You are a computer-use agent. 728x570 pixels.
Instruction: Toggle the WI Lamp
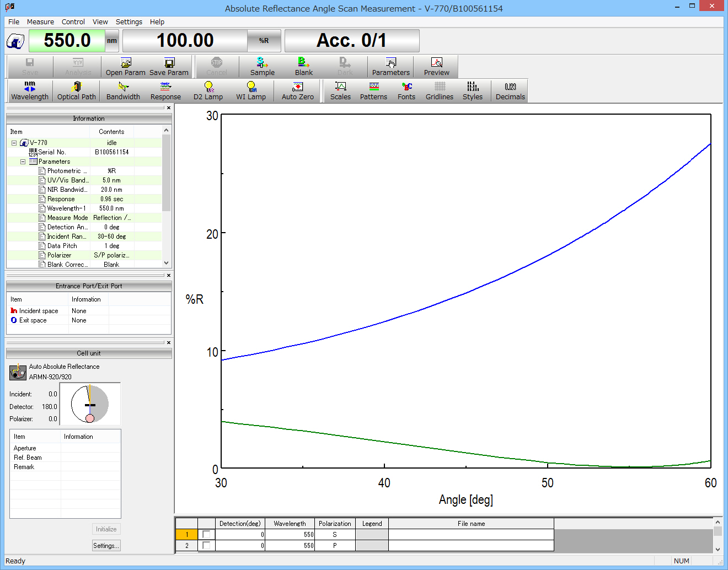click(x=251, y=90)
